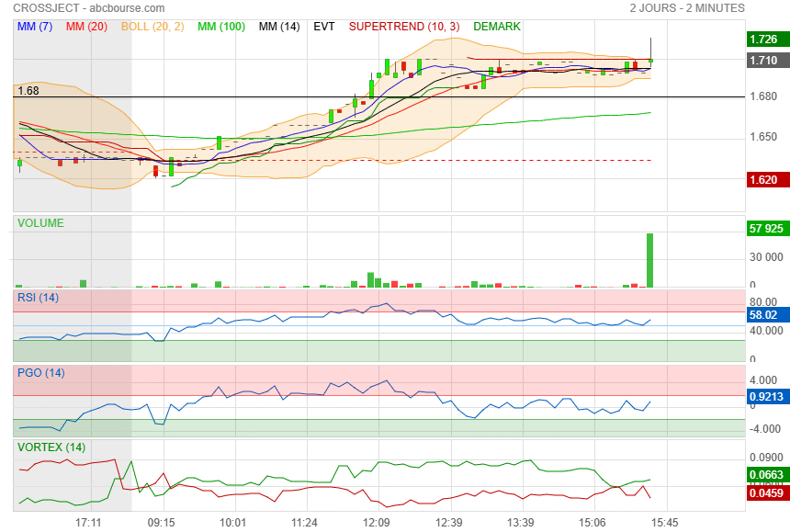Click the 1.680 price axis value
Viewport: 790px width, 532px height.
[x=763, y=96]
